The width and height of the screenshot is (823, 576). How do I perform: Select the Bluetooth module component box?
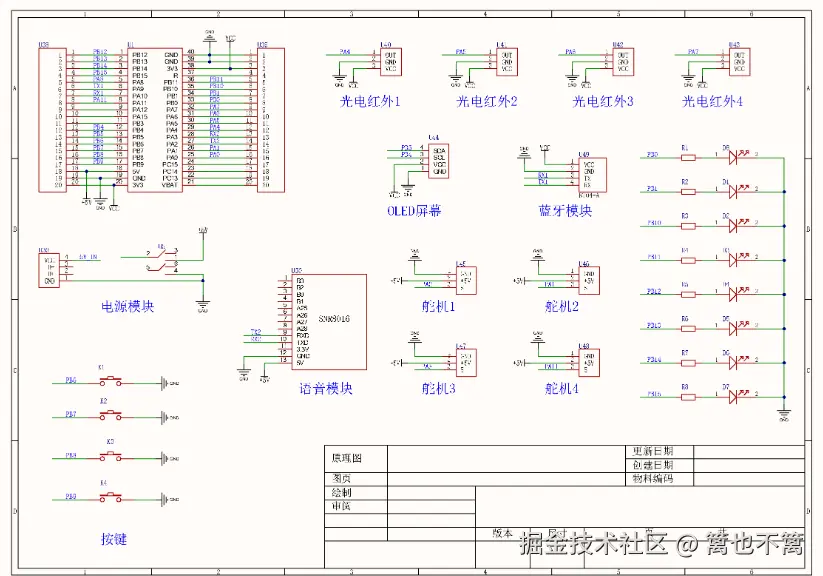point(593,175)
